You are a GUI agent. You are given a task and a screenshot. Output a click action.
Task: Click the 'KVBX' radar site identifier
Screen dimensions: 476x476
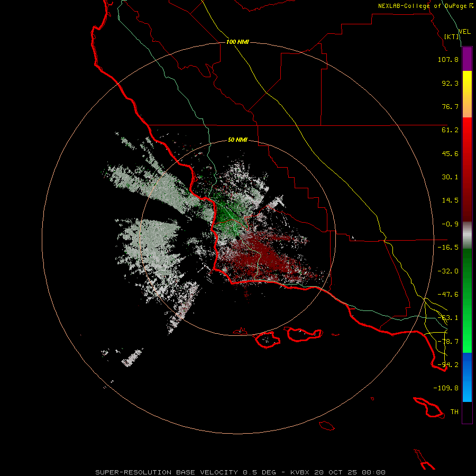pos(300,472)
